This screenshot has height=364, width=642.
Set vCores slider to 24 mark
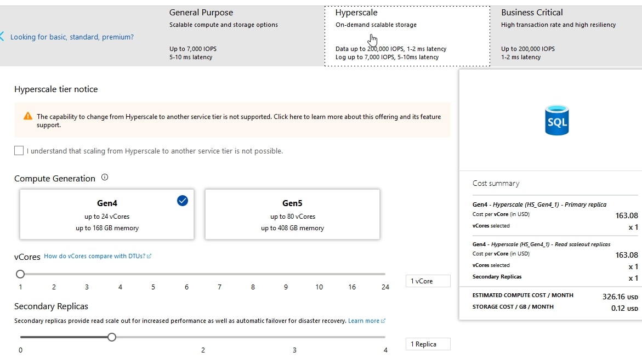click(385, 274)
